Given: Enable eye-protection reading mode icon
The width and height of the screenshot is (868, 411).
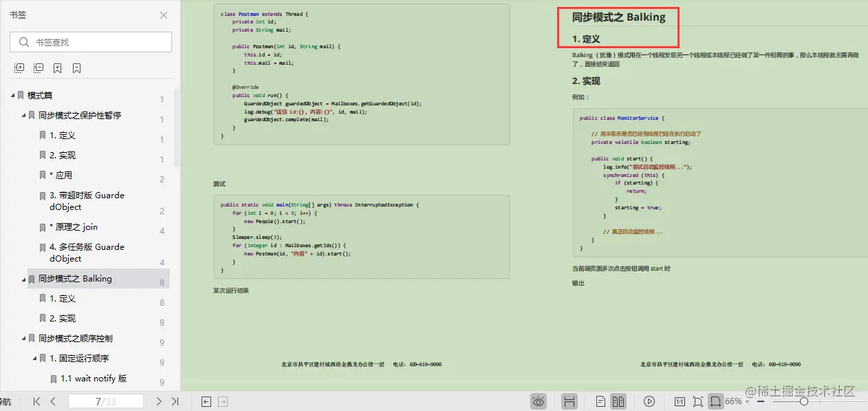Looking at the screenshot, I should click(x=539, y=401).
